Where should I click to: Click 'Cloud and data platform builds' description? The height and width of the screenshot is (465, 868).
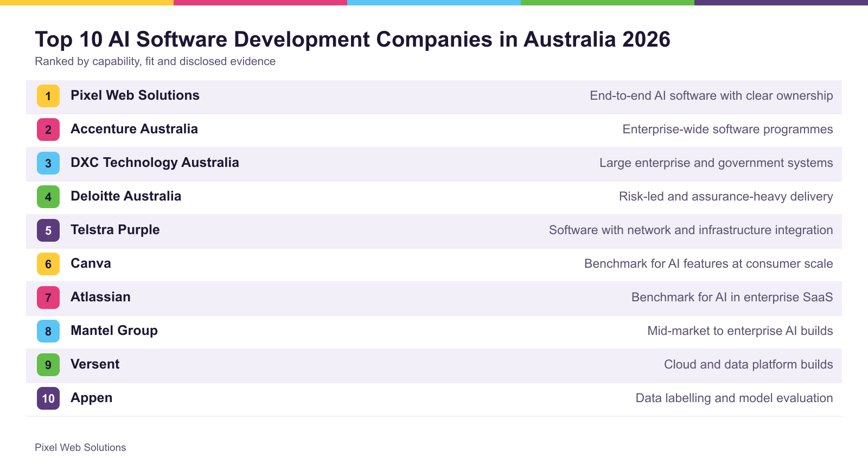(748, 365)
